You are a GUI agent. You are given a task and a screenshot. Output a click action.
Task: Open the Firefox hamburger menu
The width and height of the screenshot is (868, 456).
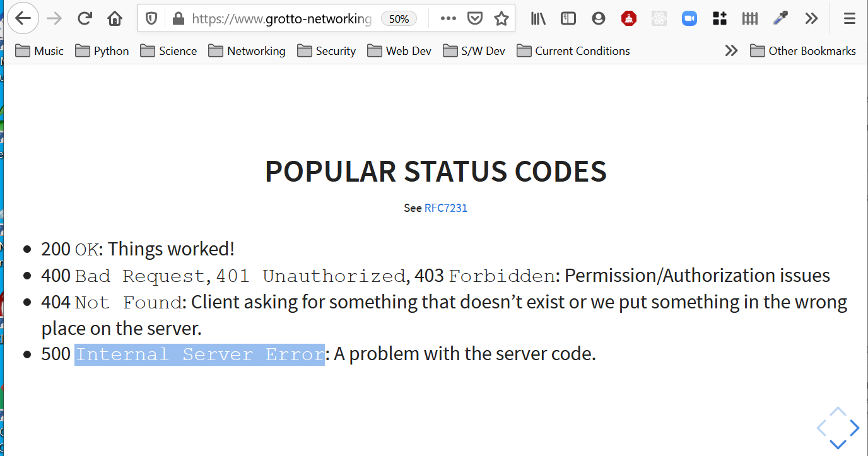pos(850,19)
